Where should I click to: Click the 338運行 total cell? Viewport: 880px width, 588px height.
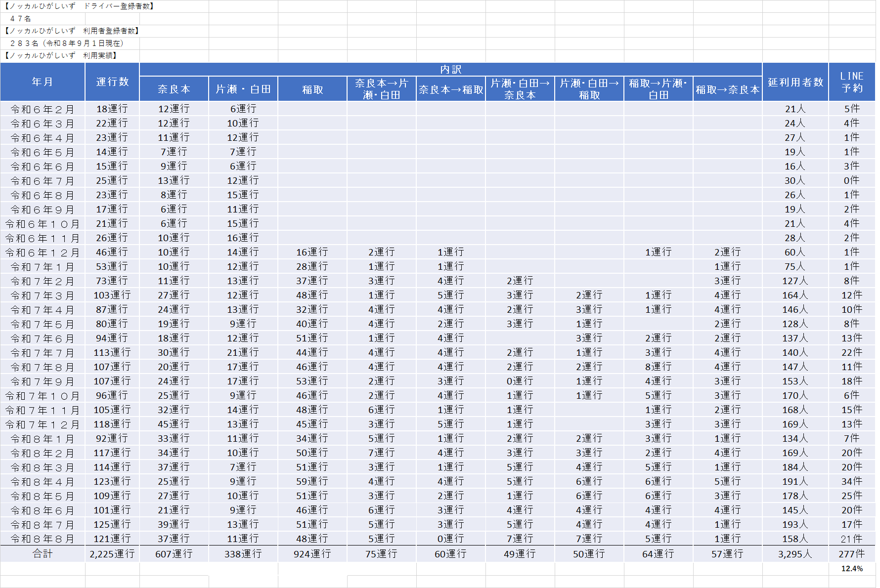[243, 554]
